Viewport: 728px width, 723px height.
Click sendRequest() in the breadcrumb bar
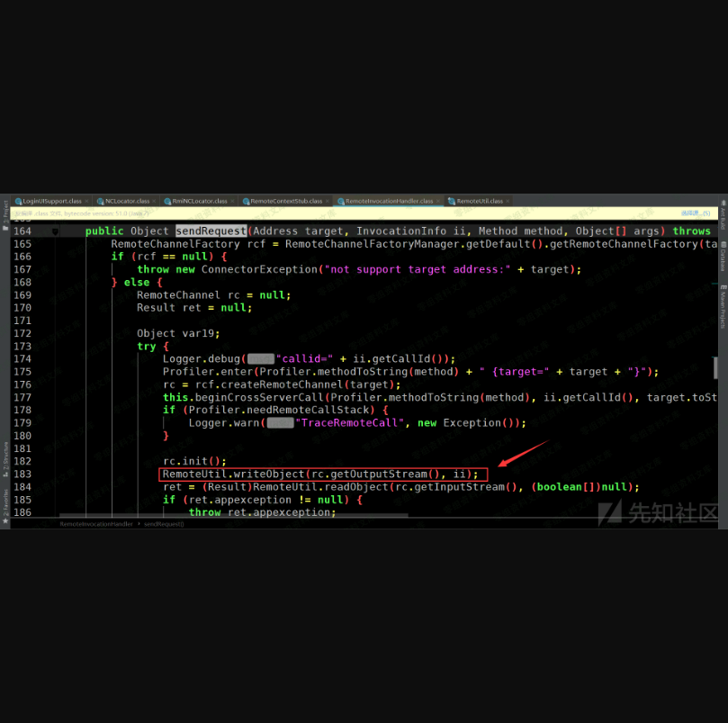click(164, 523)
